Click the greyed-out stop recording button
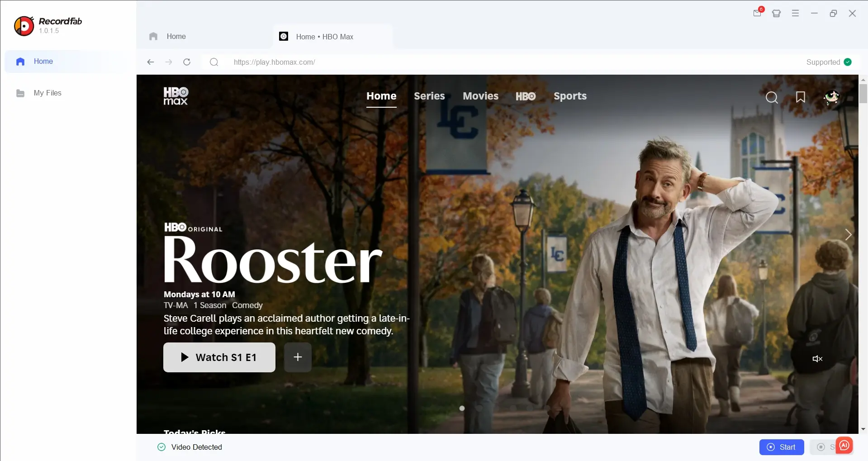868x461 pixels. [823, 447]
